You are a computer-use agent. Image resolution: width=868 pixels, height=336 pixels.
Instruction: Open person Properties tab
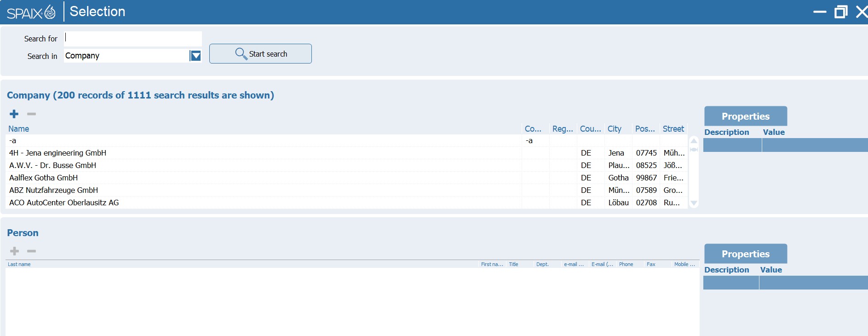[x=745, y=254]
